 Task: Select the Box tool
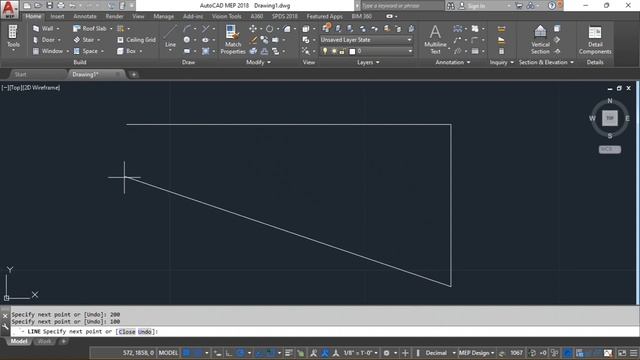[127, 51]
